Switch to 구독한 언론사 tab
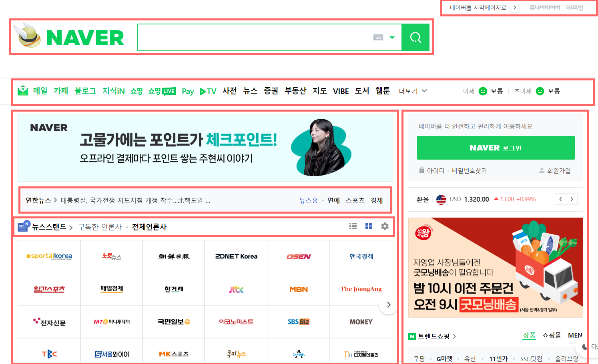The height and width of the screenshot is (364, 598). [x=100, y=227]
